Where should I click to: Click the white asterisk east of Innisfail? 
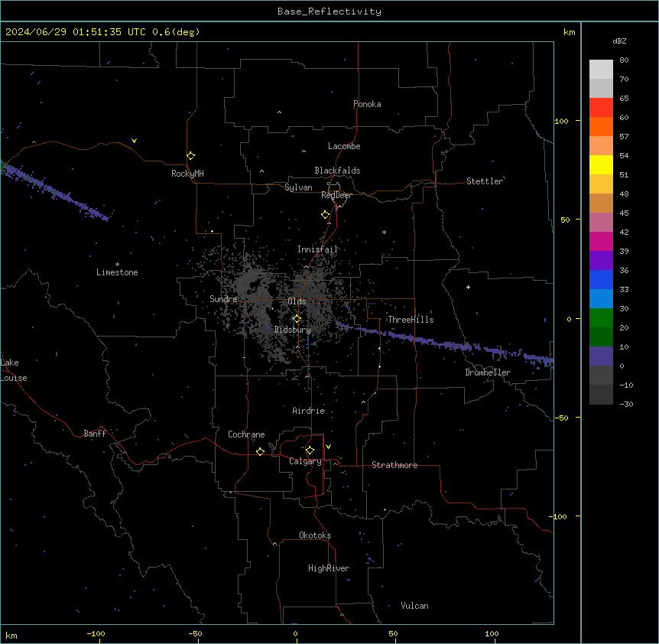[x=384, y=232]
